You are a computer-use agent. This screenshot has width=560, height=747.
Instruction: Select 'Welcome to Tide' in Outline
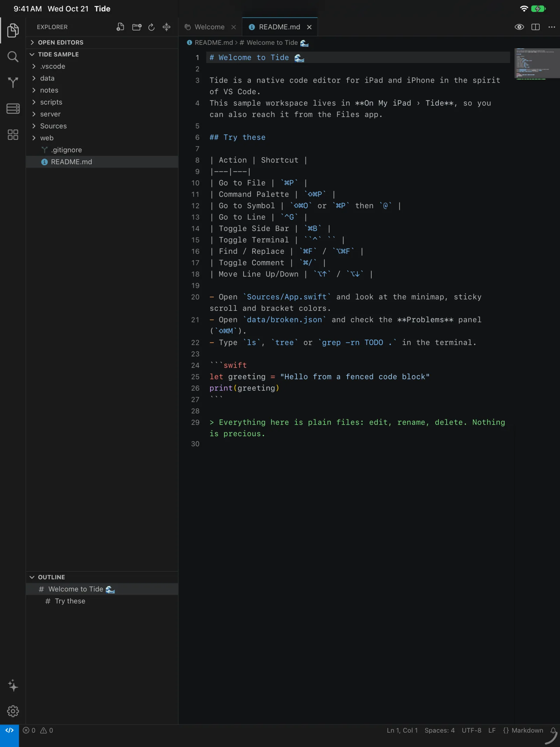(102, 589)
